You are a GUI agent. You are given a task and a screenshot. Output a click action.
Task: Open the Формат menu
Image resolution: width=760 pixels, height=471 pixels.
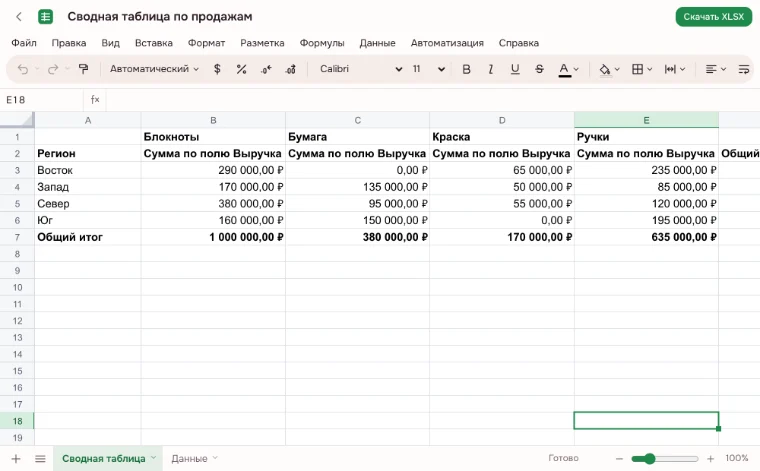(x=206, y=43)
